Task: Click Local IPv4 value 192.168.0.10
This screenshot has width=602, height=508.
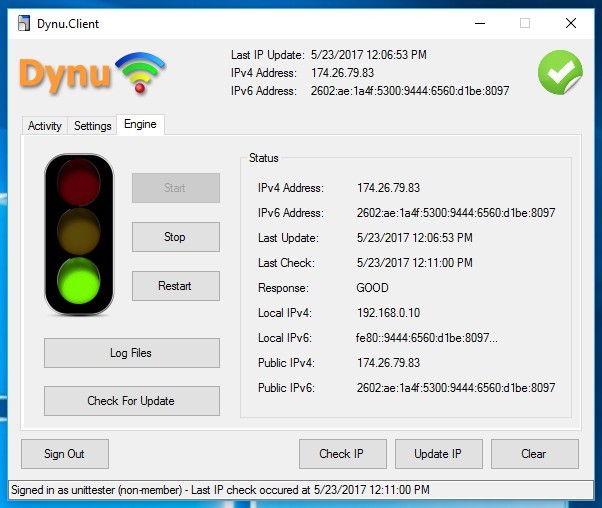Action: click(x=389, y=313)
